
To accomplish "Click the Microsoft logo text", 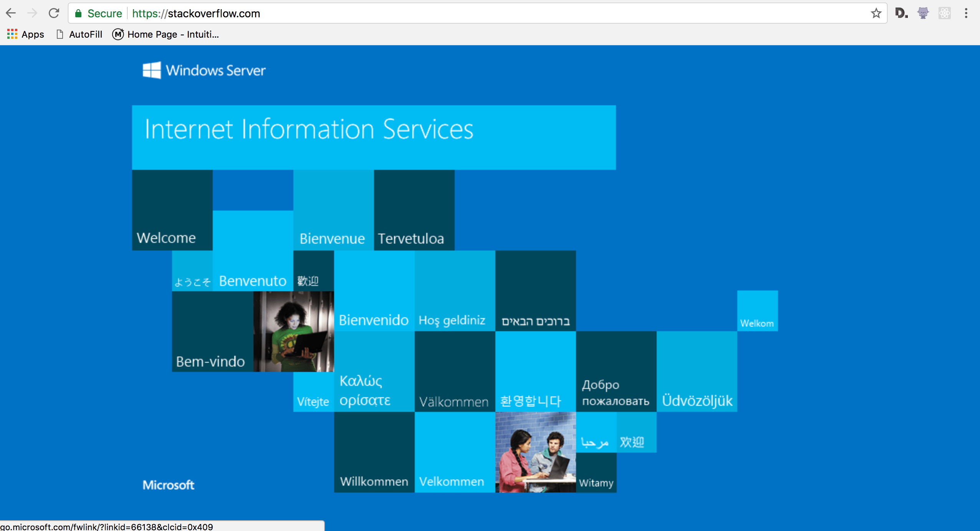I will click(168, 485).
